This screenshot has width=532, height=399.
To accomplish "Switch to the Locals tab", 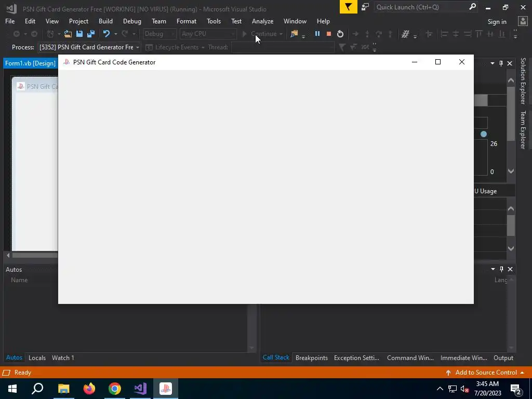I will 37,357.
